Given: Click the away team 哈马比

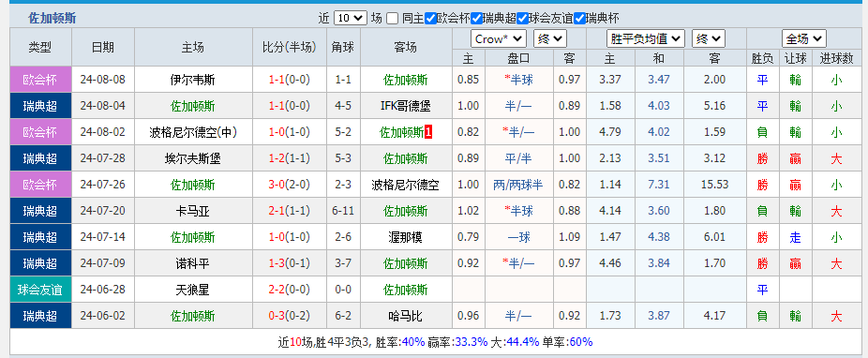Looking at the screenshot, I should [406, 317].
